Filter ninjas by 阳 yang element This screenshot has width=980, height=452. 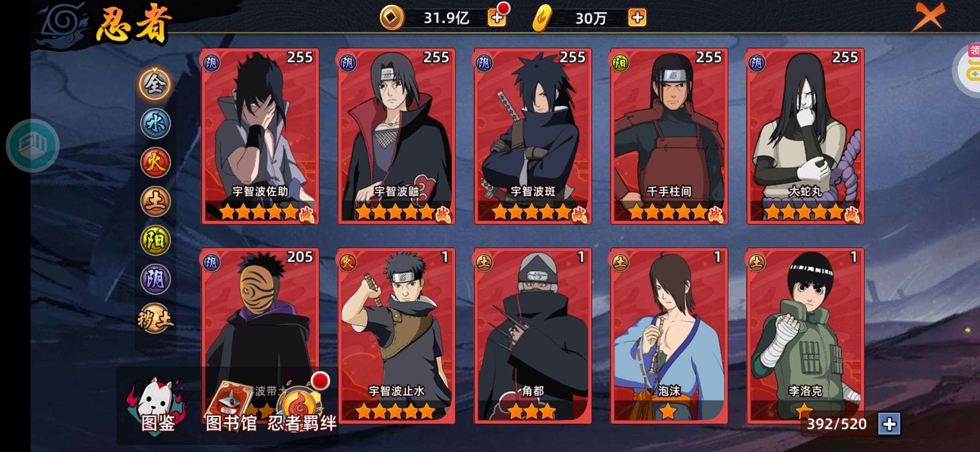coord(155,240)
